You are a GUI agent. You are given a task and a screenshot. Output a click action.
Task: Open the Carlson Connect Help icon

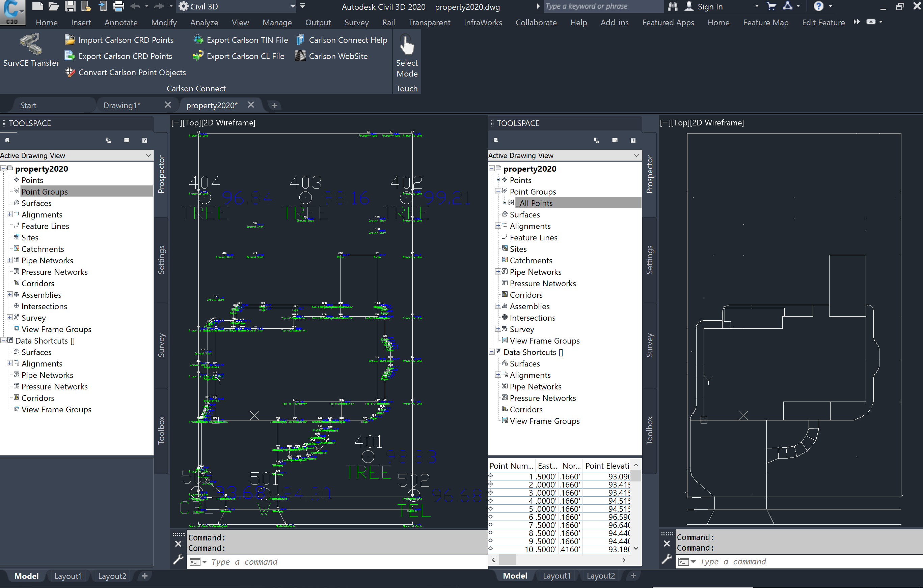point(300,40)
